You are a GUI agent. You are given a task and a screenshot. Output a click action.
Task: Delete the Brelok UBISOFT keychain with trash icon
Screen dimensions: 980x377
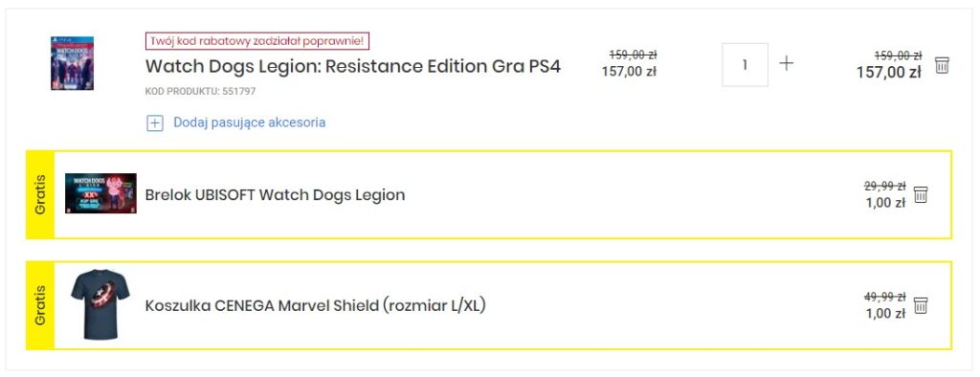921,194
